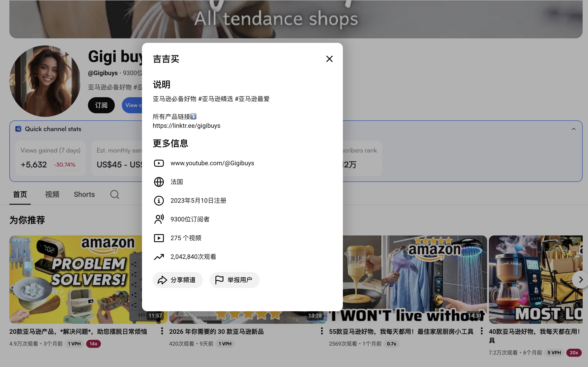Click the 为你推荐 section heading
This screenshot has height=367, width=588.
[27, 220]
